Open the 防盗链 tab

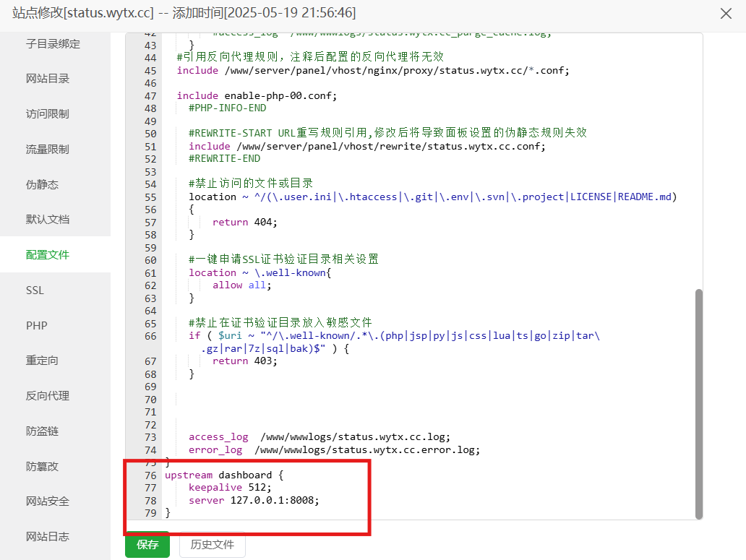(x=43, y=431)
